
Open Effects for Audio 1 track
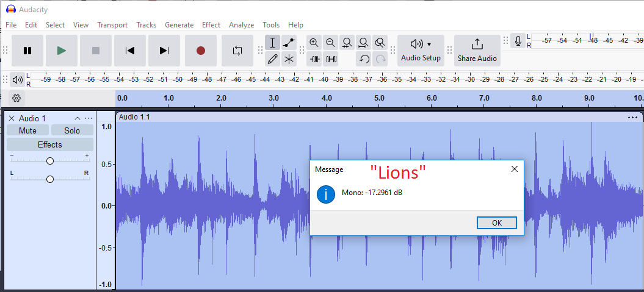pos(49,144)
